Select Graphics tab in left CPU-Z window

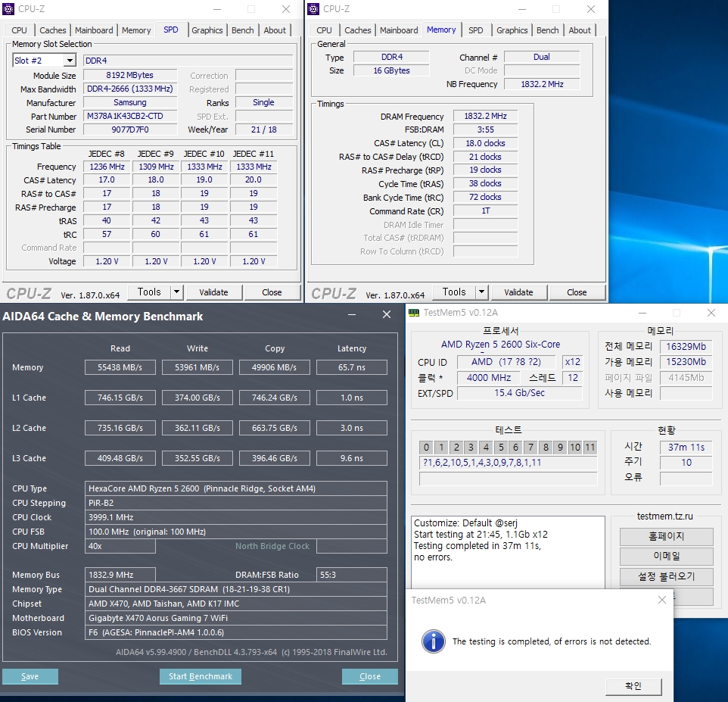click(207, 30)
